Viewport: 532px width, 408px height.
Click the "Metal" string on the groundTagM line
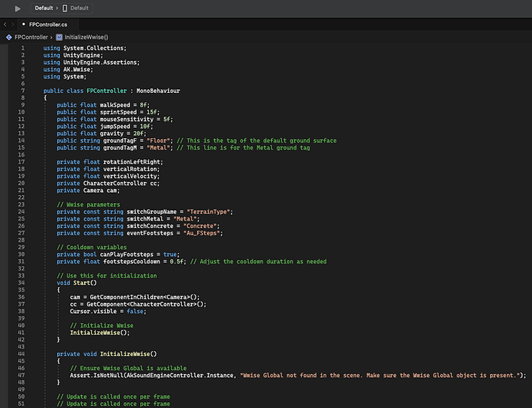coord(158,148)
